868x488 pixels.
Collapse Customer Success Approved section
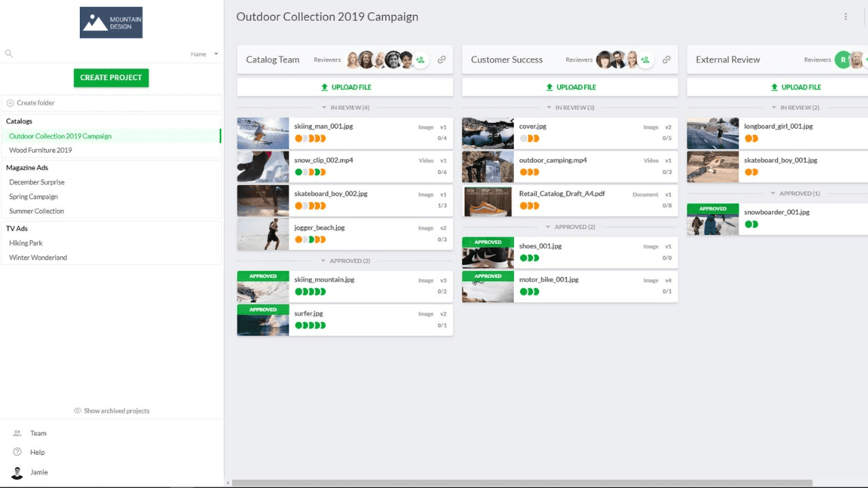(x=570, y=227)
